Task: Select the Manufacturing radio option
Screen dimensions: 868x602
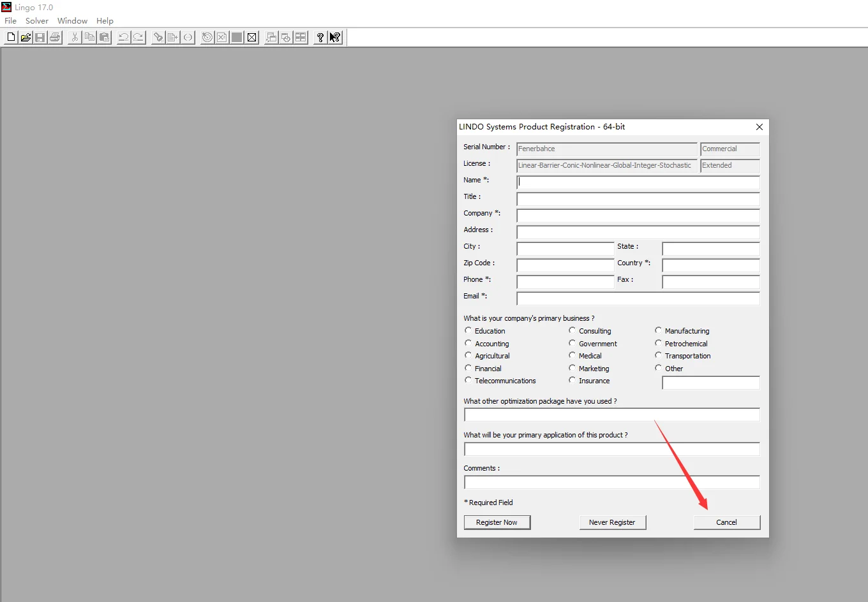Action: click(658, 330)
